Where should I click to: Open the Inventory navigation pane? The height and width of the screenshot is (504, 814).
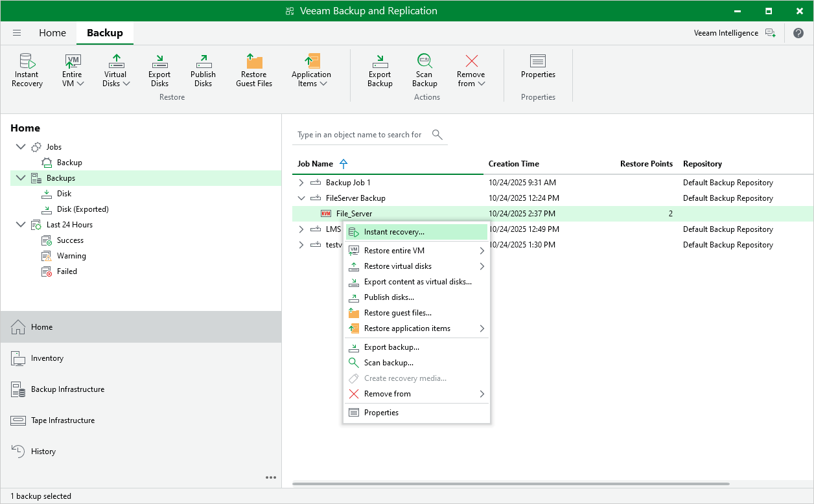tap(141, 358)
